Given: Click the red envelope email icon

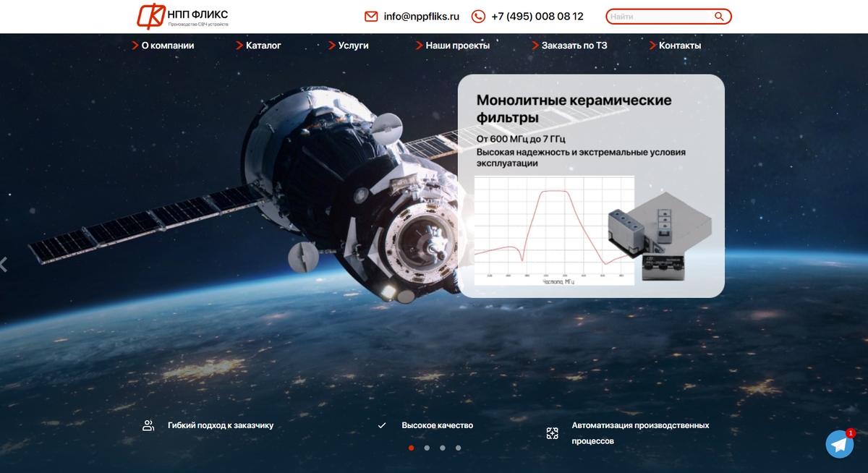Looking at the screenshot, I should (x=371, y=17).
